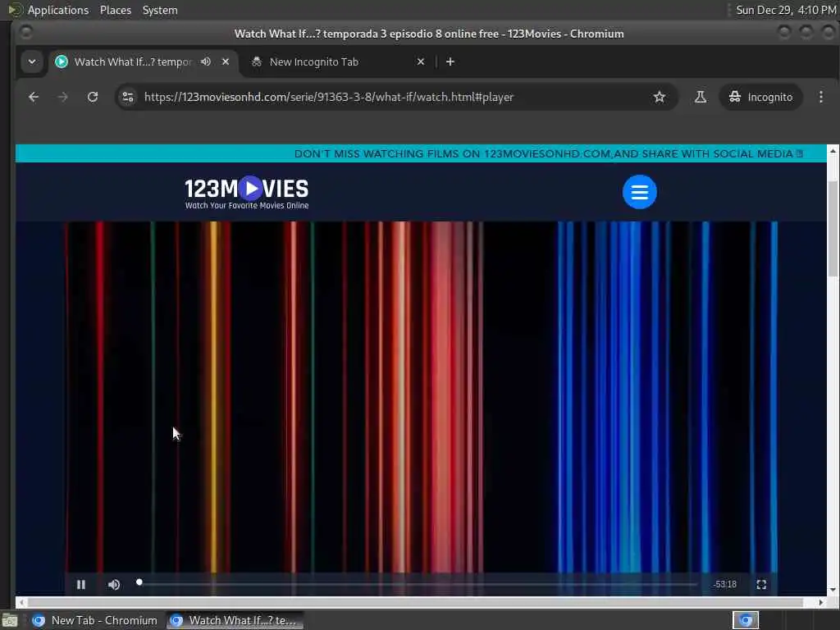Open Chrome Labs experiments flask icon

[x=701, y=97]
